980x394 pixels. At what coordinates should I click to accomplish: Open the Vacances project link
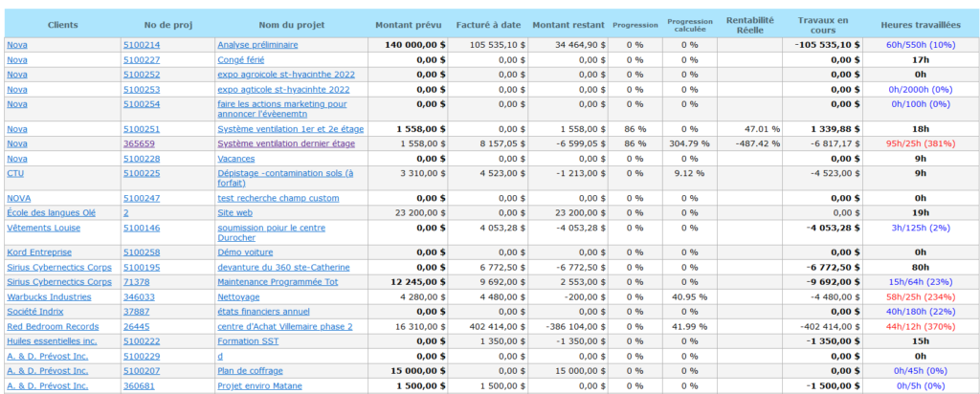235,159
